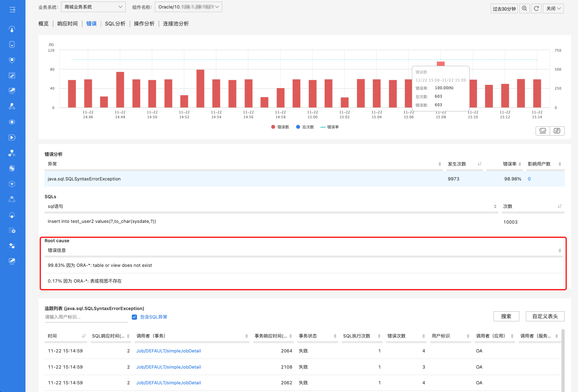Open the triangle nodes sidebar icon
The height and width of the screenshot is (392, 578).
[12, 199]
